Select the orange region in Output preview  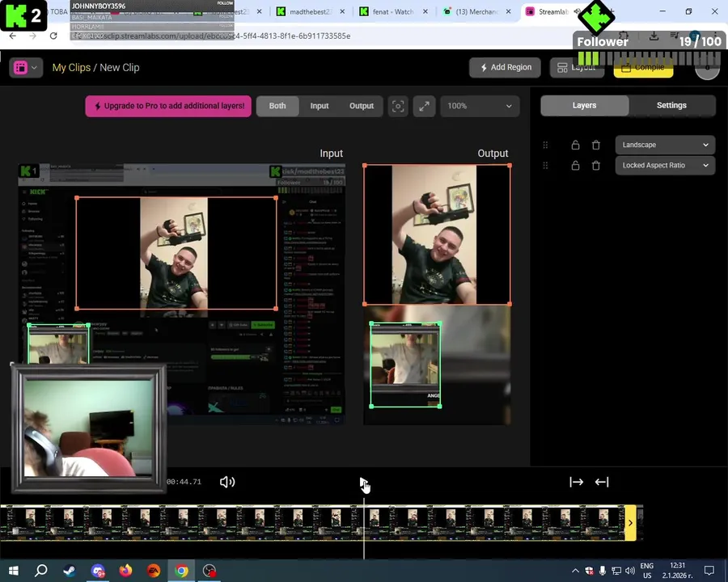click(x=437, y=235)
